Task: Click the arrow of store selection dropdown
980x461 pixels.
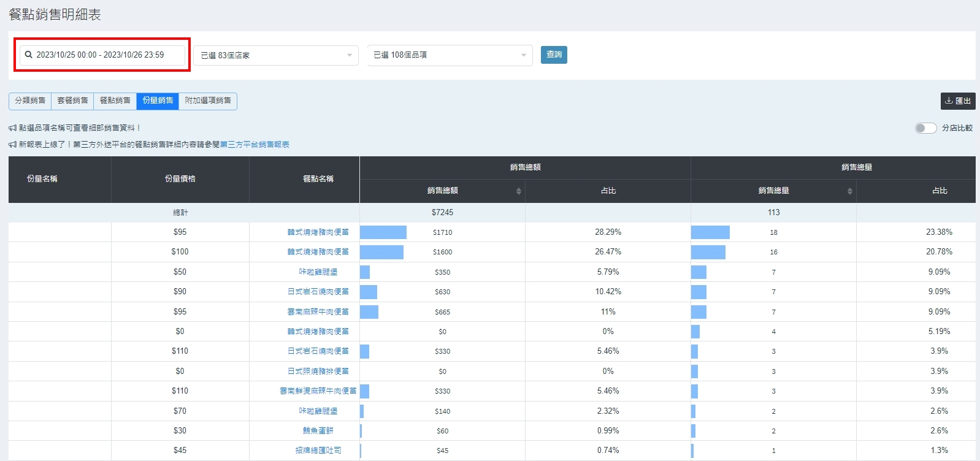Action: 350,55
